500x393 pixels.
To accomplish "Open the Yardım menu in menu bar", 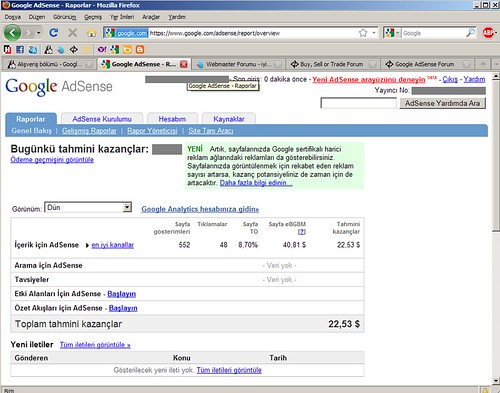I will (177, 17).
